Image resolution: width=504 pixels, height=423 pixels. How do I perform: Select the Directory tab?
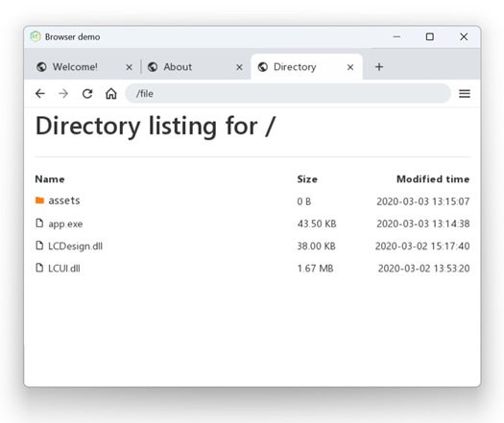[x=306, y=67]
